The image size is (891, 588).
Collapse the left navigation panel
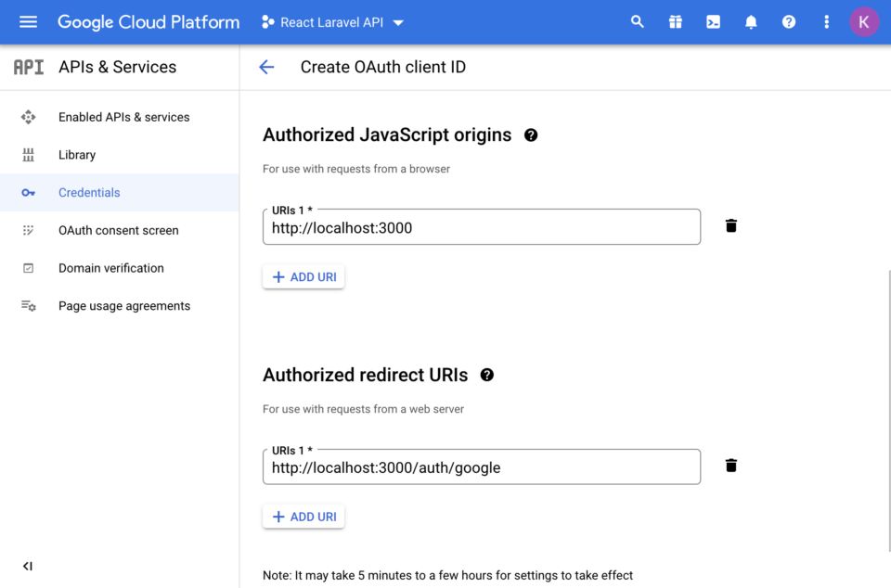pyautogui.click(x=27, y=566)
